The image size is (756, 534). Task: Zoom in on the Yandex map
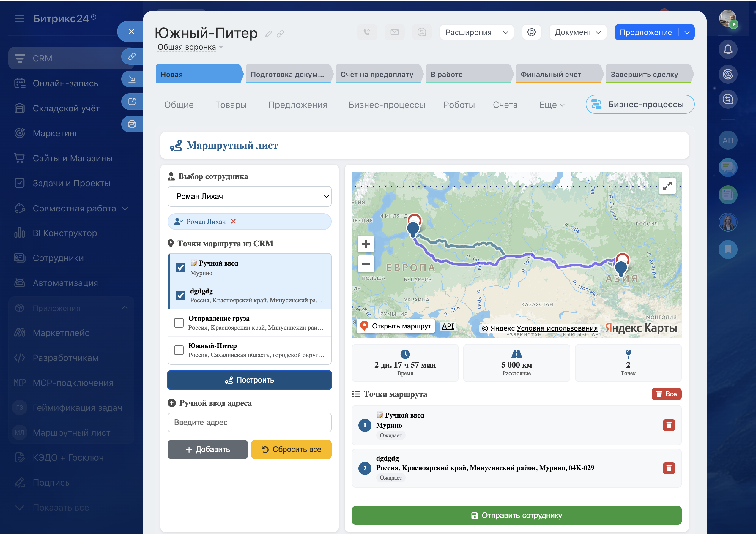click(x=366, y=244)
